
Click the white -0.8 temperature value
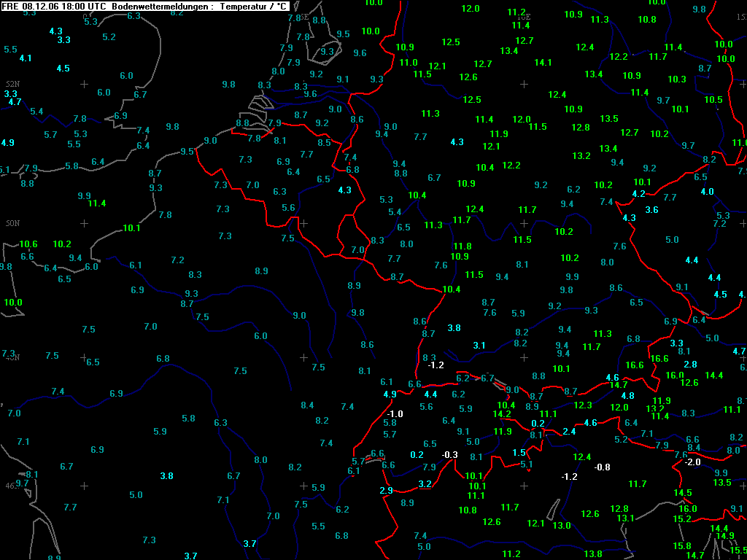click(x=603, y=467)
